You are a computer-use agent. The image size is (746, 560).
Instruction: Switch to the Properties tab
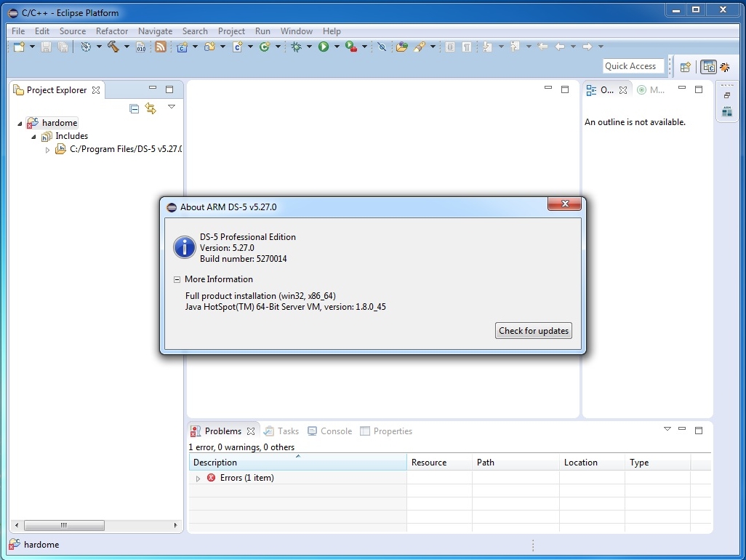386,431
